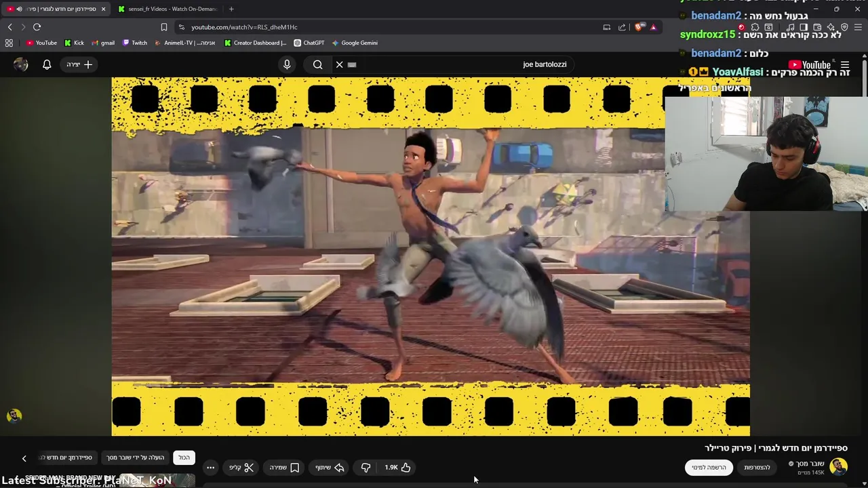Click the YouTube create button
Viewport: 868px width, 488px height.
(79, 64)
